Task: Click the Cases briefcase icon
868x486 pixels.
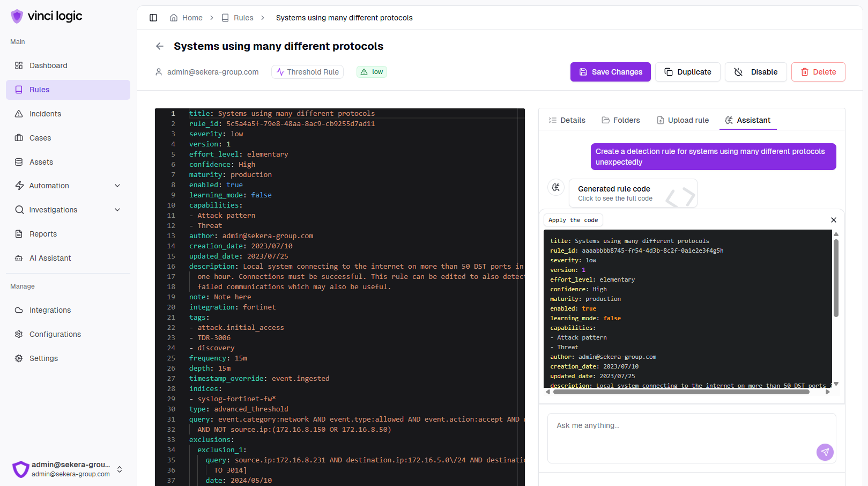Action: [x=19, y=138]
